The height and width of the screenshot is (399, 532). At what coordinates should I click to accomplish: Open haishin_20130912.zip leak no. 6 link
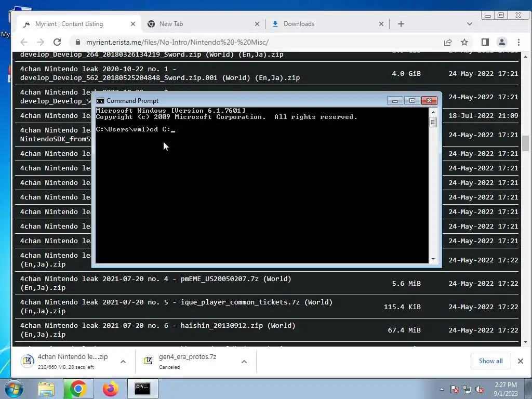click(157, 330)
